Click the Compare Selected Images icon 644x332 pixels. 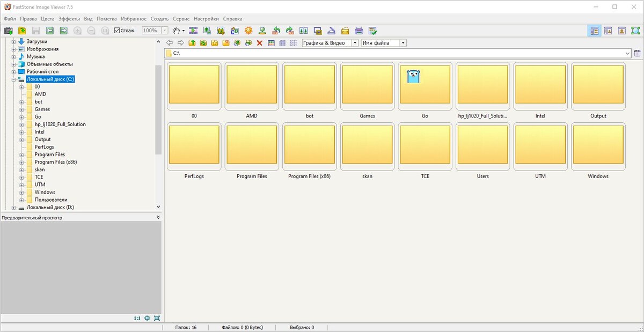[x=304, y=31]
